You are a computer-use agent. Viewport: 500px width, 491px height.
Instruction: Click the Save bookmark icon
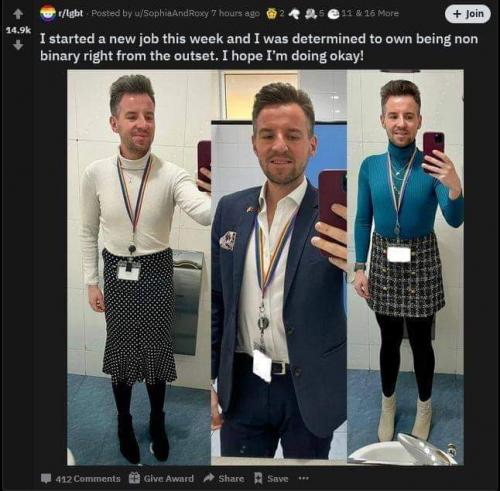pos(258,478)
